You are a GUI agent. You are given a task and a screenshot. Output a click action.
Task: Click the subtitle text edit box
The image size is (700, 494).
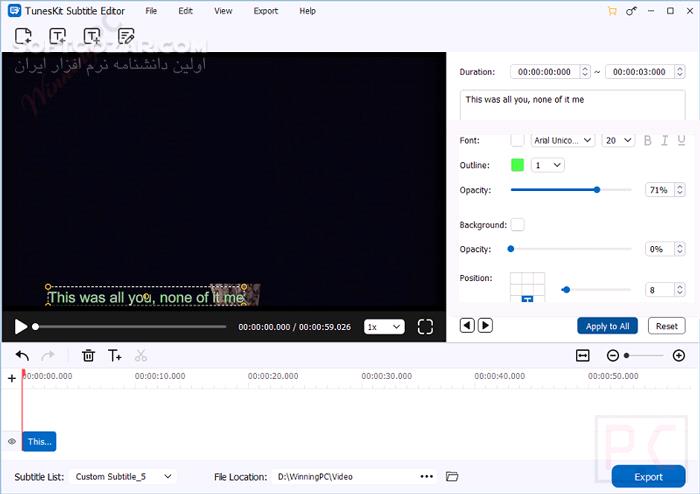572,105
